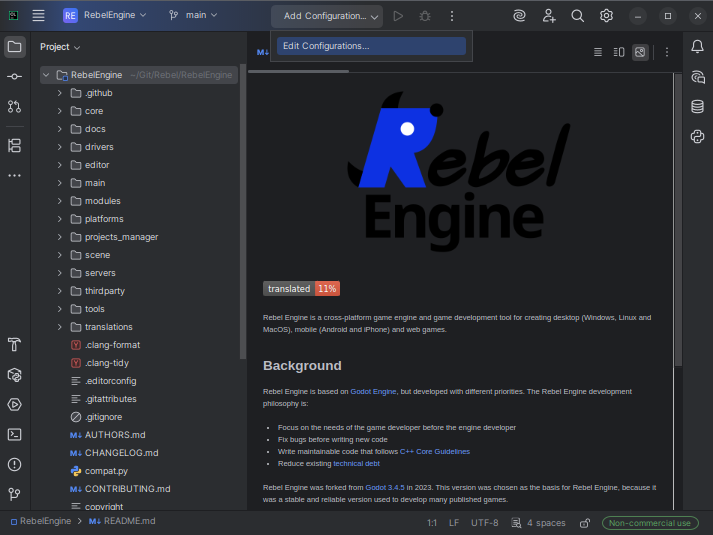Switch to editor-only markdown view
The height and width of the screenshot is (535, 713).
[598, 52]
